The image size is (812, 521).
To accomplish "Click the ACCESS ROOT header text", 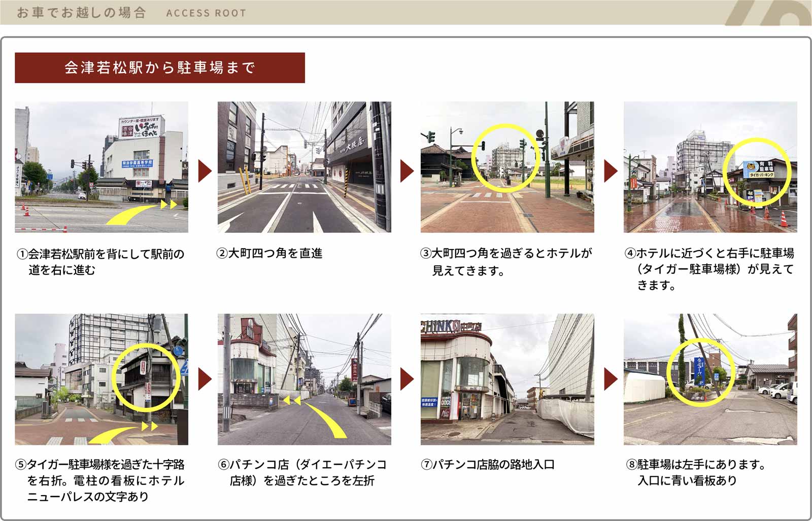I will pyautogui.click(x=206, y=13).
